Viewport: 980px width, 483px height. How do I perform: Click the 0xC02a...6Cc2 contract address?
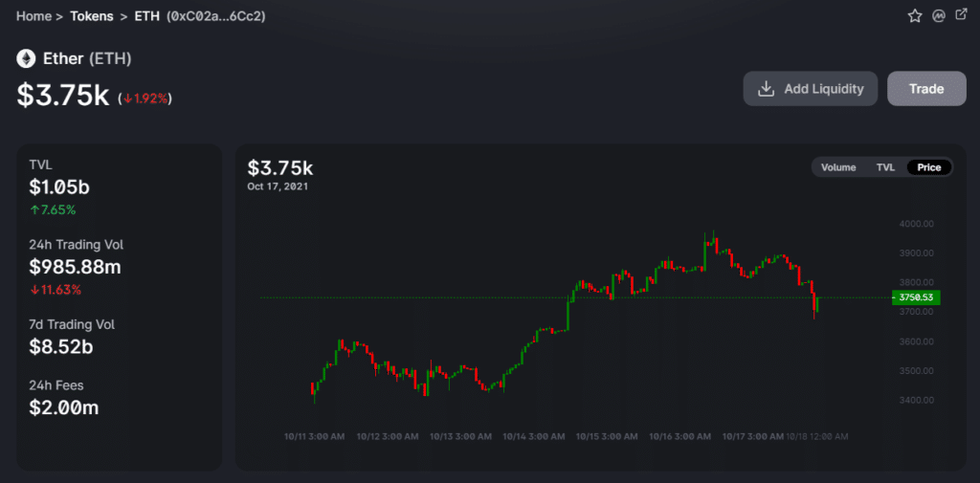tap(216, 16)
